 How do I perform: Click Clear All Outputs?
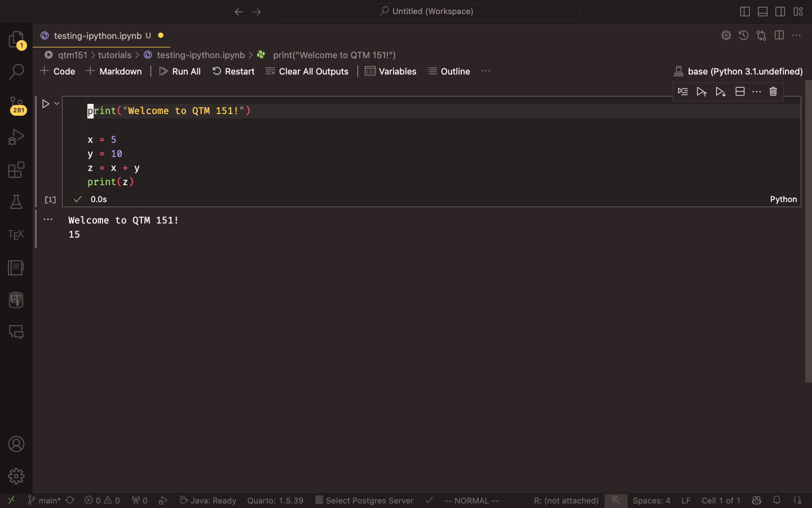coord(307,71)
